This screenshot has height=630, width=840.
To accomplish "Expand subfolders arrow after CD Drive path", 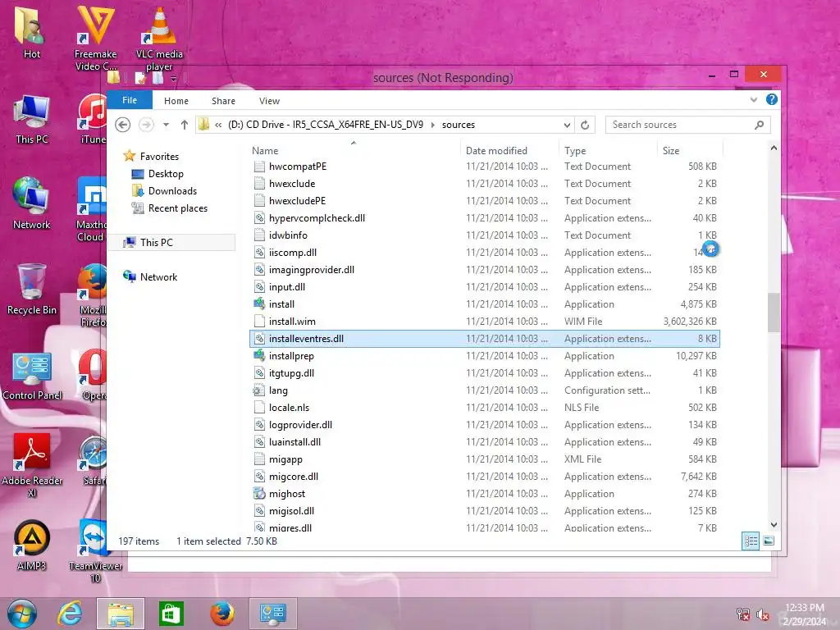I will (x=433, y=125).
